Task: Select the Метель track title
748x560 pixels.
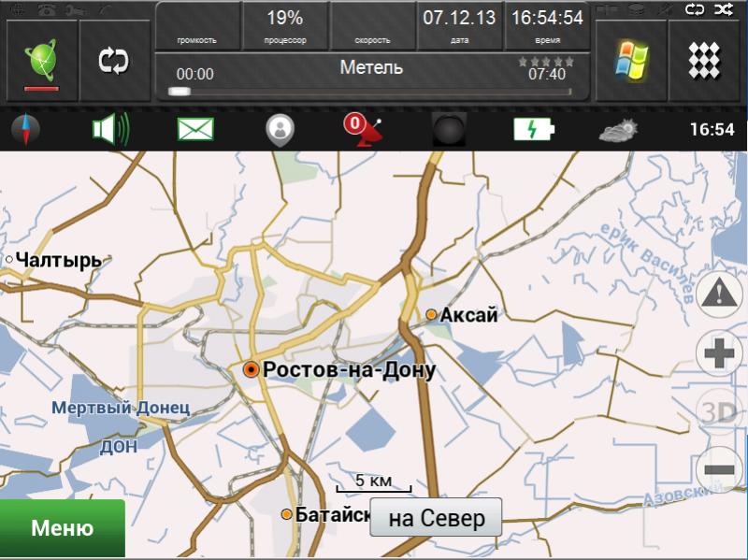Action: click(x=371, y=67)
